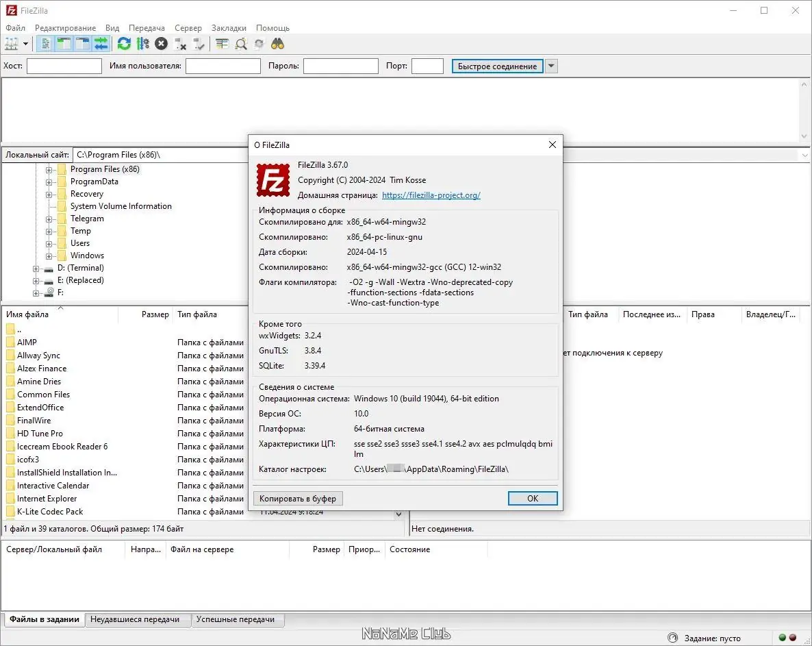The height and width of the screenshot is (646, 812).
Task: Toggle directory comparison icon
Action: coord(241,44)
